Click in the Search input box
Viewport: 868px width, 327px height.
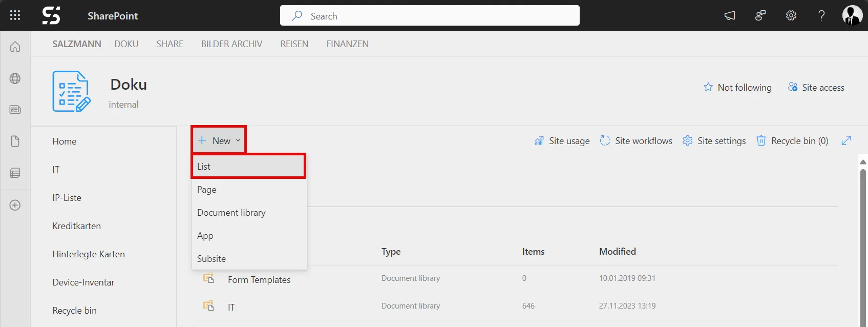430,16
